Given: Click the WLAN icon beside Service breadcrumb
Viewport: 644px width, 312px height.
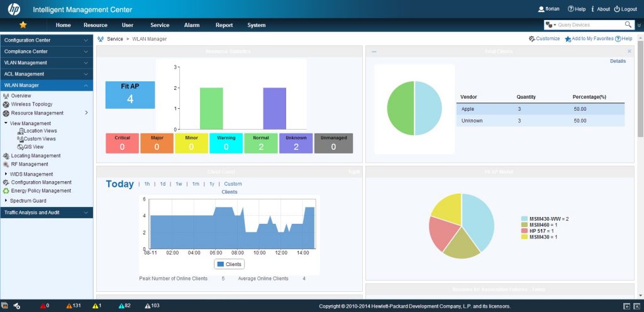Looking at the screenshot, I should (x=101, y=39).
